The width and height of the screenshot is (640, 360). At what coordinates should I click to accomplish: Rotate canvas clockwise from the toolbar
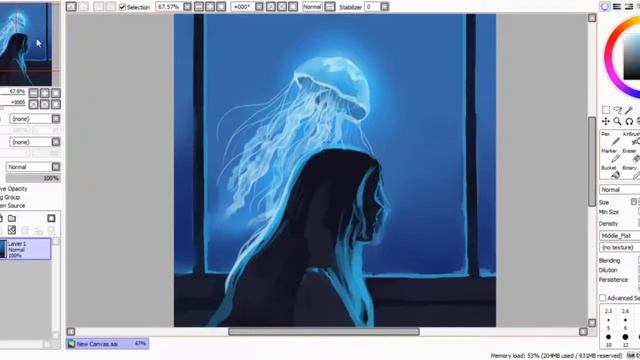(x=282, y=7)
